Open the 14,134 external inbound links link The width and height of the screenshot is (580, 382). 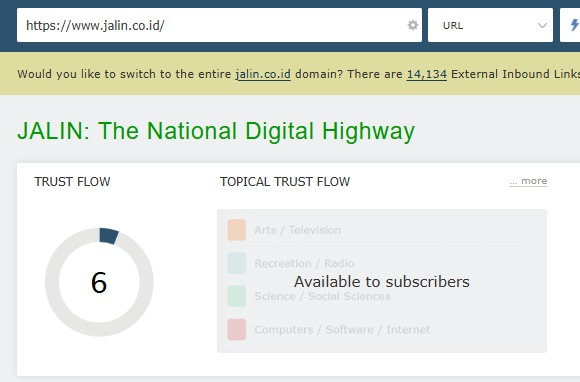click(427, 74)
